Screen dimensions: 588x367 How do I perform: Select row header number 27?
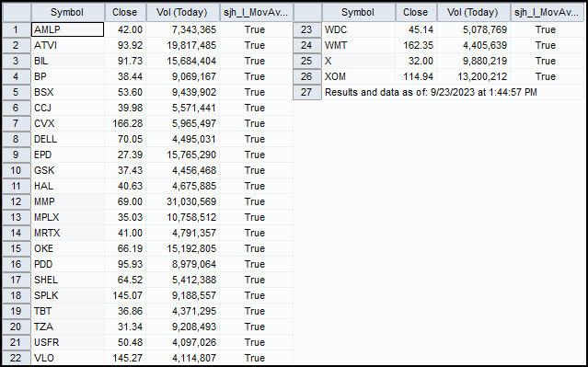pyautogui.click(x=307, y=92)
